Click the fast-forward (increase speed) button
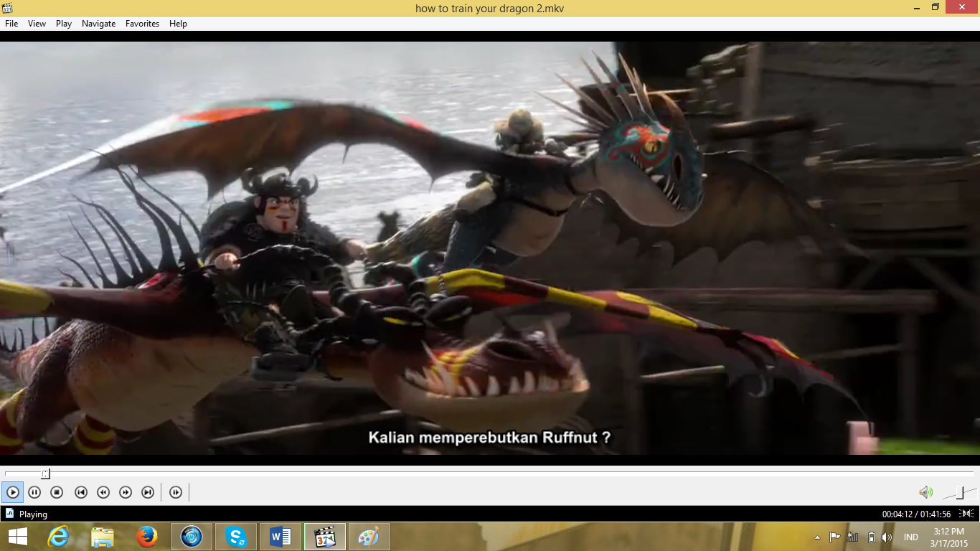The width and height of the screenshot is (980, 551). tap(126, 492)
